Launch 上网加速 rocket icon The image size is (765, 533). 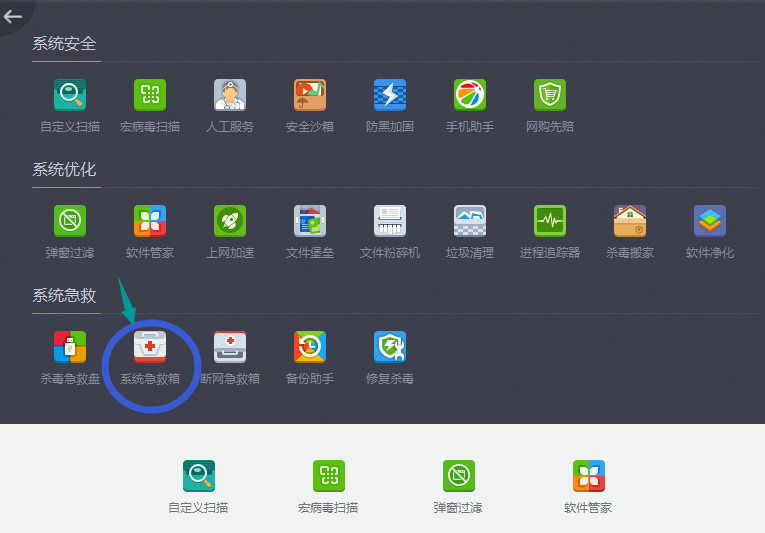pyautogui.click(x=230, y=221)
